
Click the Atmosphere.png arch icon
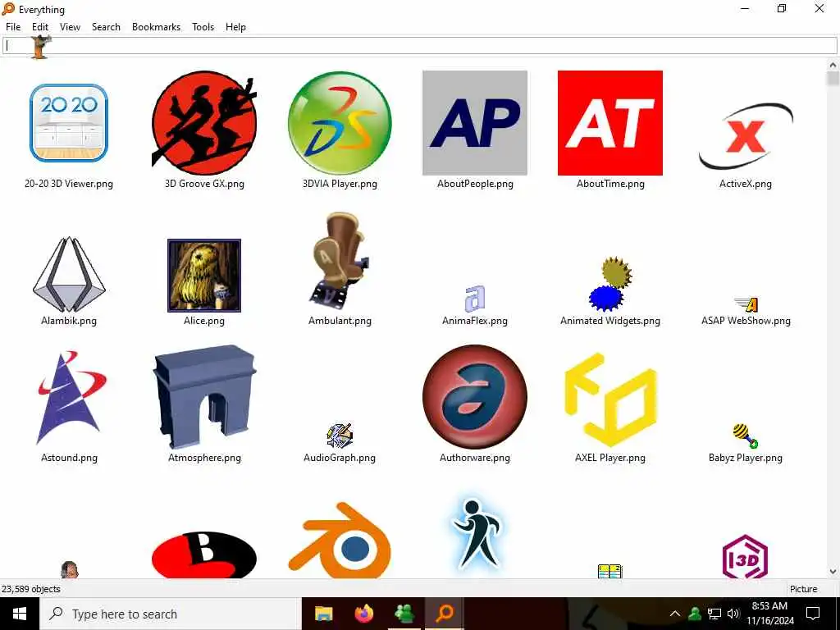coord(204,396)
